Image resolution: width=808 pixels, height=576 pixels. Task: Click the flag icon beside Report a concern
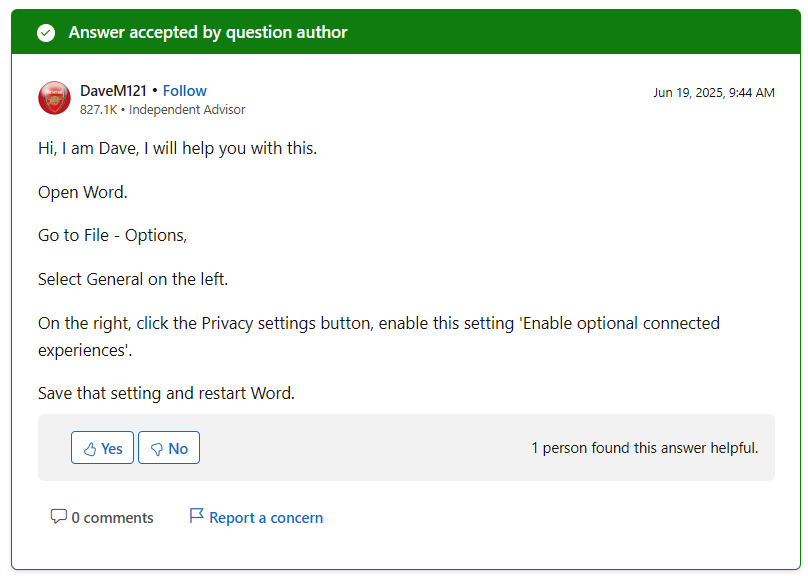click(196, 515)
